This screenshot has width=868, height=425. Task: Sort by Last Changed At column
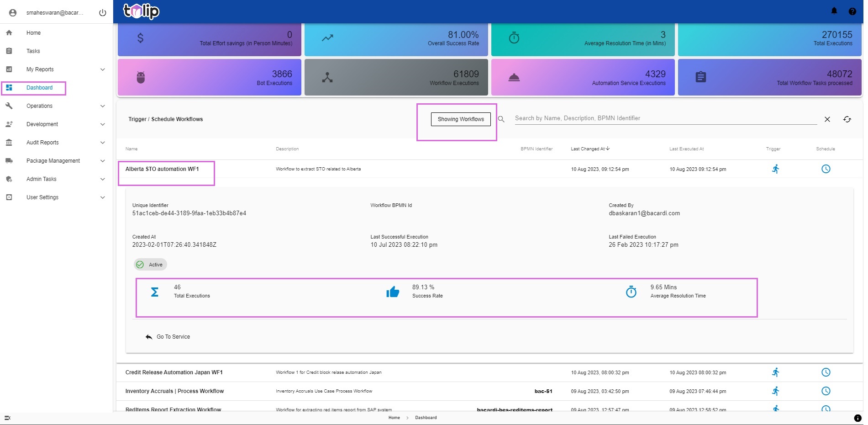coord(590,149)
